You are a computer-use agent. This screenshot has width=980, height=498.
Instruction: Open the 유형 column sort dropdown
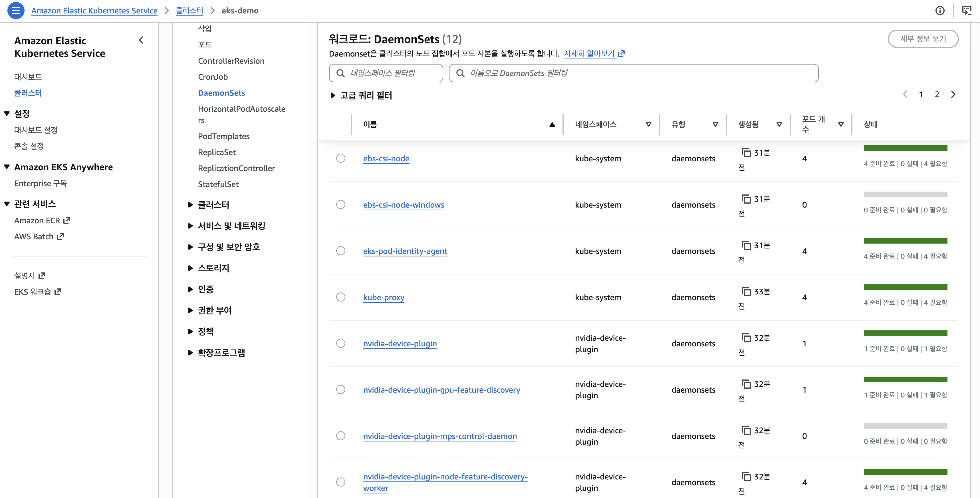715,124
